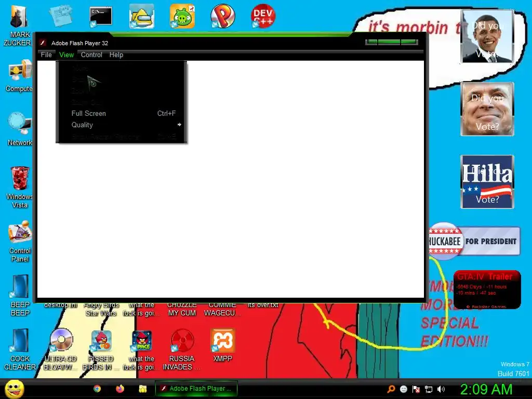Select the ULTRA CD BLOATW disc icon
Image resolution: width=532 pixels, height=399 pixels.
tap(60, 349)
